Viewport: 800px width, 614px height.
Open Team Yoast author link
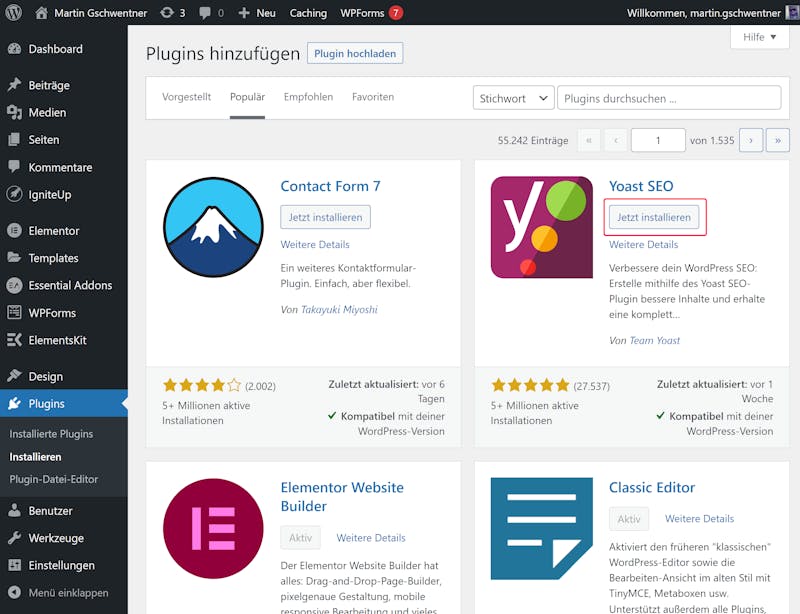tap(655, 340)
